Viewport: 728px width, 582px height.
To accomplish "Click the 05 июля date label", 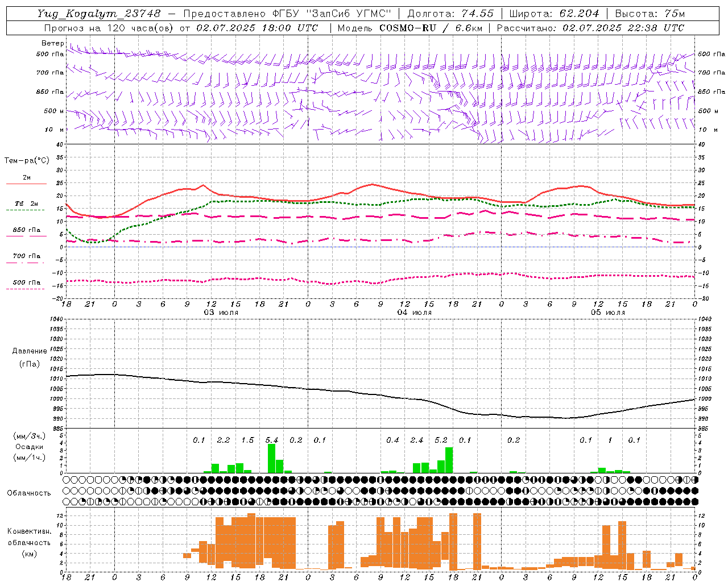I will 607,313.
